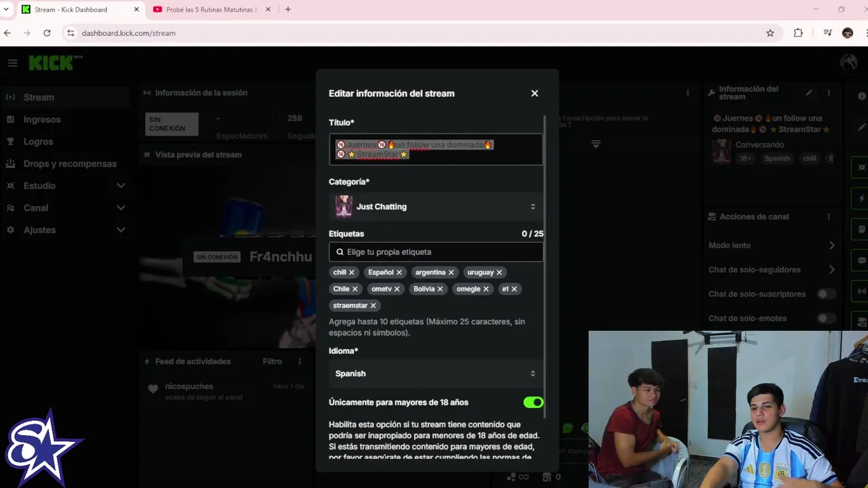The image size is (868, 488).
Task: Remove the Español tag
Action: coord(399,272)
